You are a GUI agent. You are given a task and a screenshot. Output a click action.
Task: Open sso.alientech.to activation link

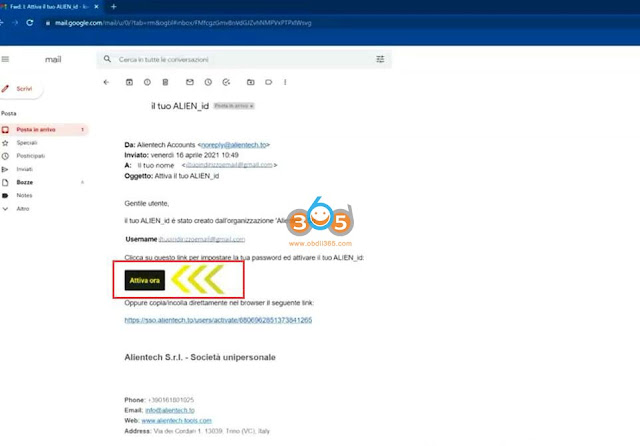(218, 320)
